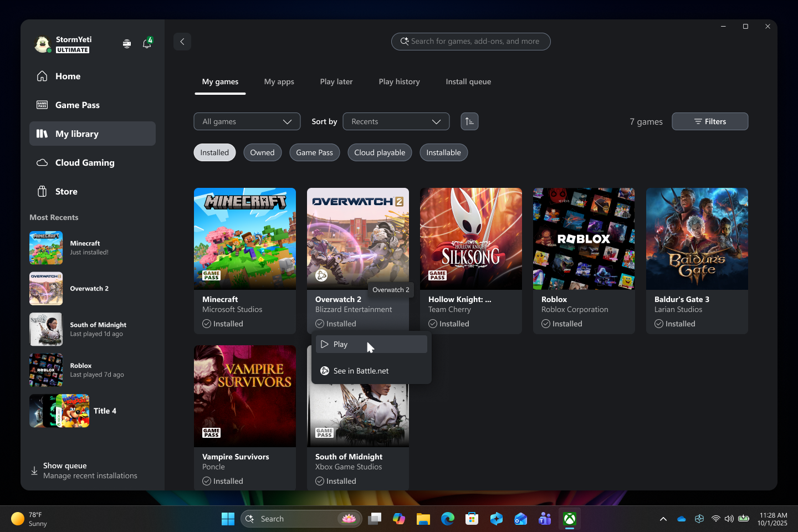The height and width of the screenshot is (532, 798).
Task: Select See in Battle.net menu option
Action: (x=361, y=371)
